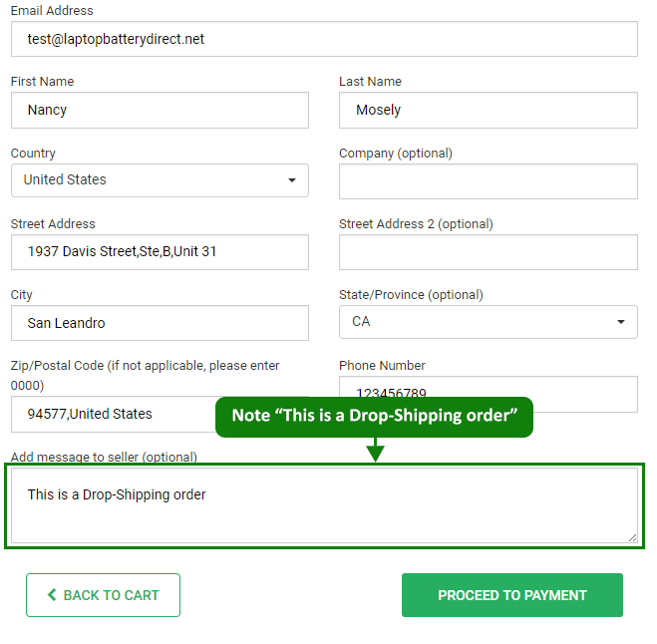Focus the Email Address field
This screenshot has height=644, width=657.
point(324,39)
